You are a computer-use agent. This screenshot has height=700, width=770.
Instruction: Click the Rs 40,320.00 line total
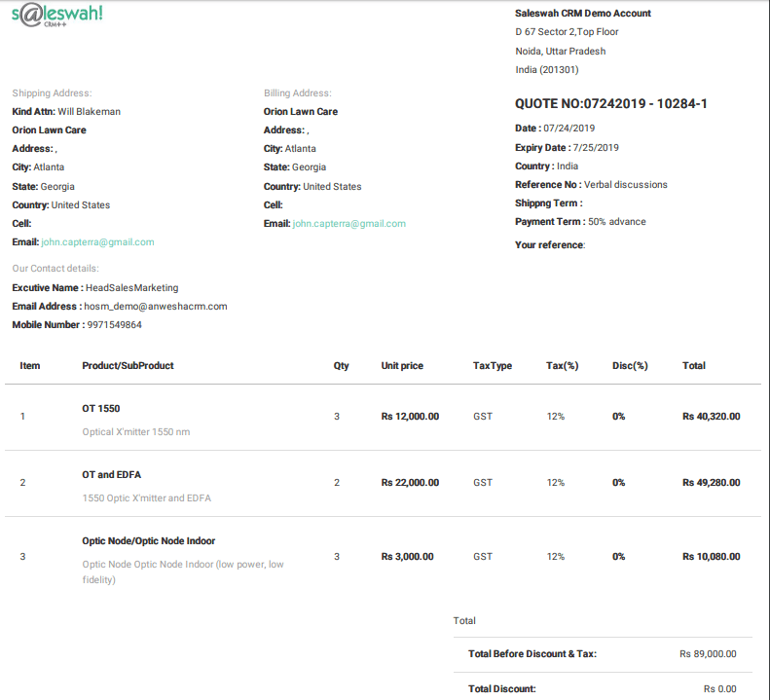click(x=711, y=416)
